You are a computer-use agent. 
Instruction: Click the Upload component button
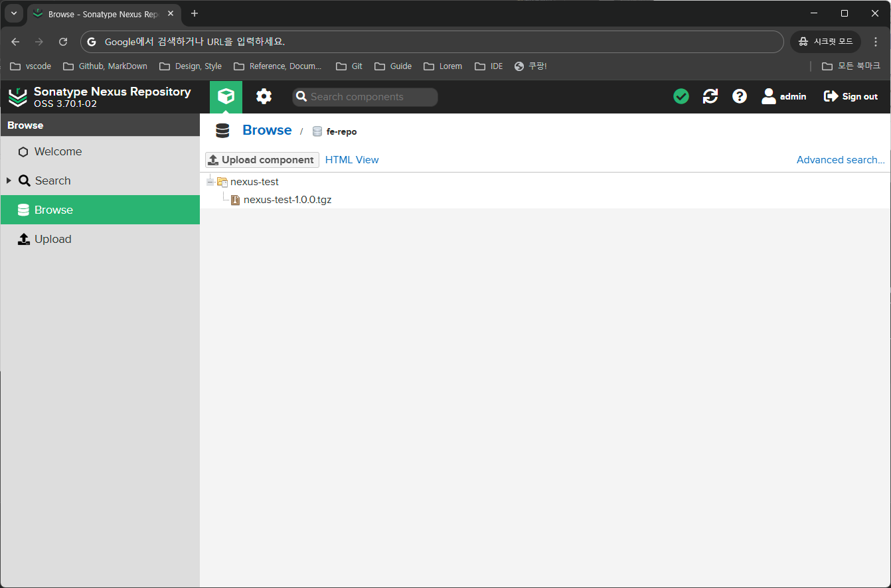tap(262, 160)
